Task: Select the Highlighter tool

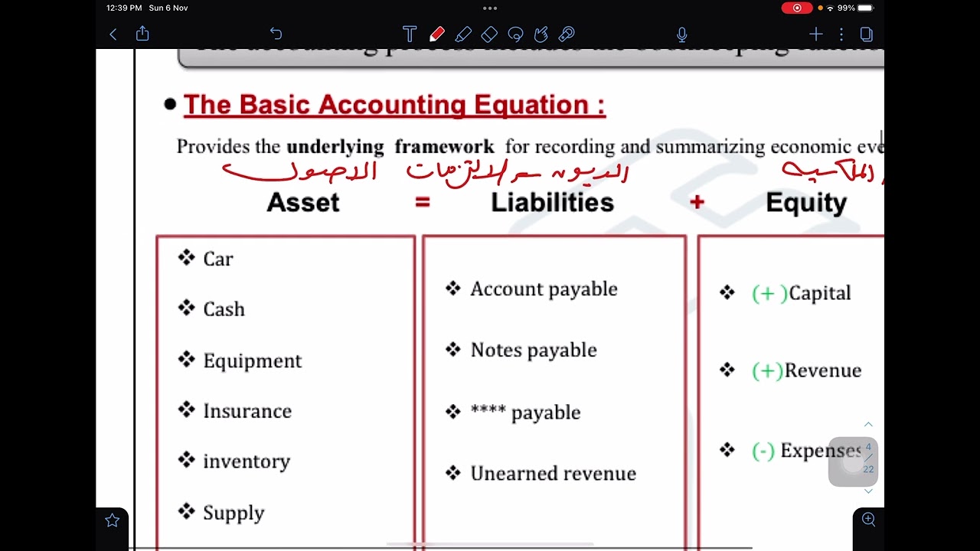Action: (x=463, y=34)
